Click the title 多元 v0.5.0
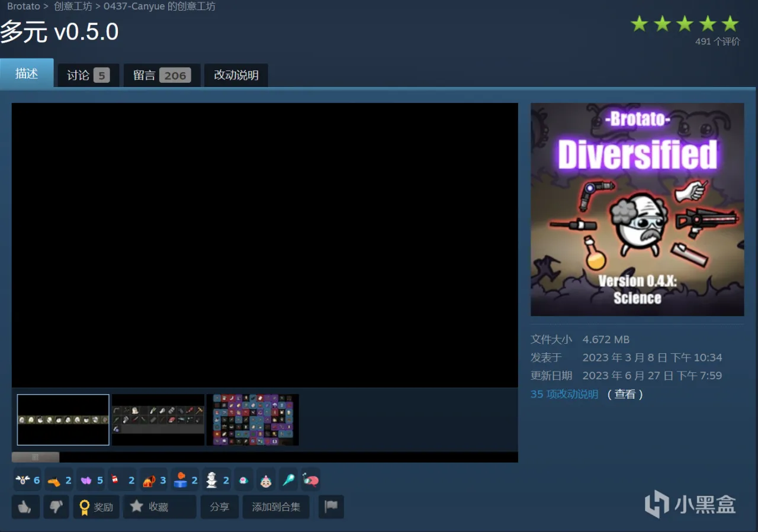This screenshot has width=758, height=532. (x=59, y=31)
